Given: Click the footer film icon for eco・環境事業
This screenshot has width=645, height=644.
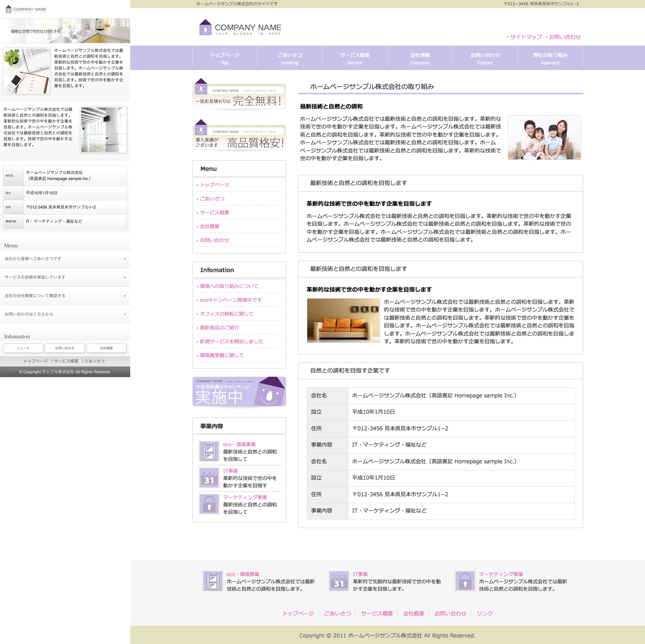Looking at the screenshot, I should [213, 581].
